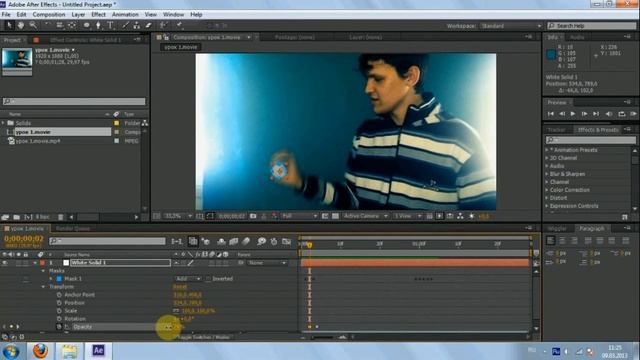Toggle Transparency Grid in composition viewer
The image size is (640, 360).
point(335,216)
